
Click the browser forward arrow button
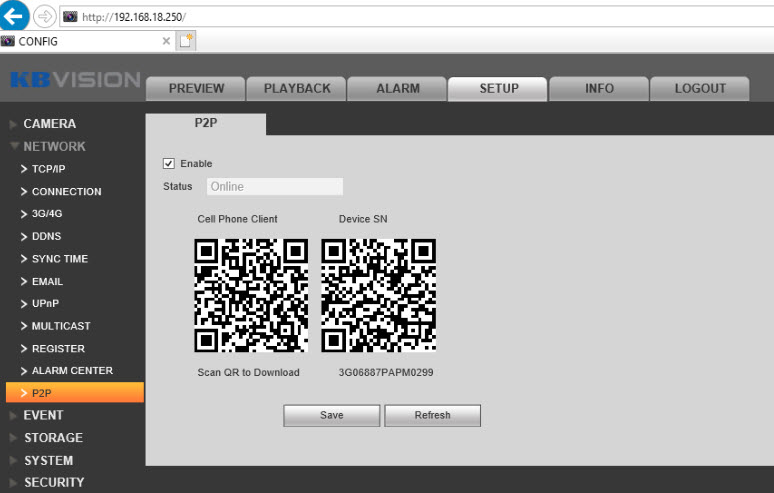[x=45, y=17]
